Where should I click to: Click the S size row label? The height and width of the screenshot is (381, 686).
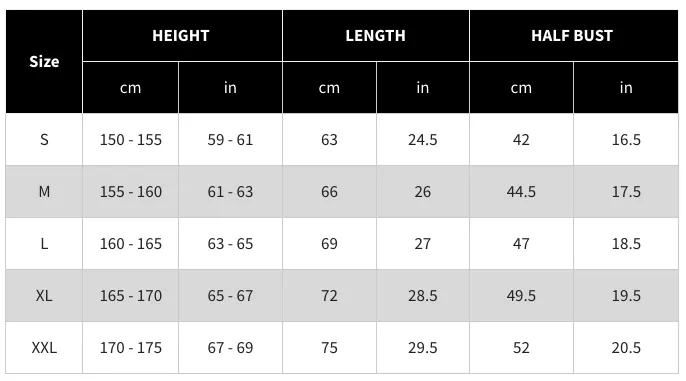(44, 140)
